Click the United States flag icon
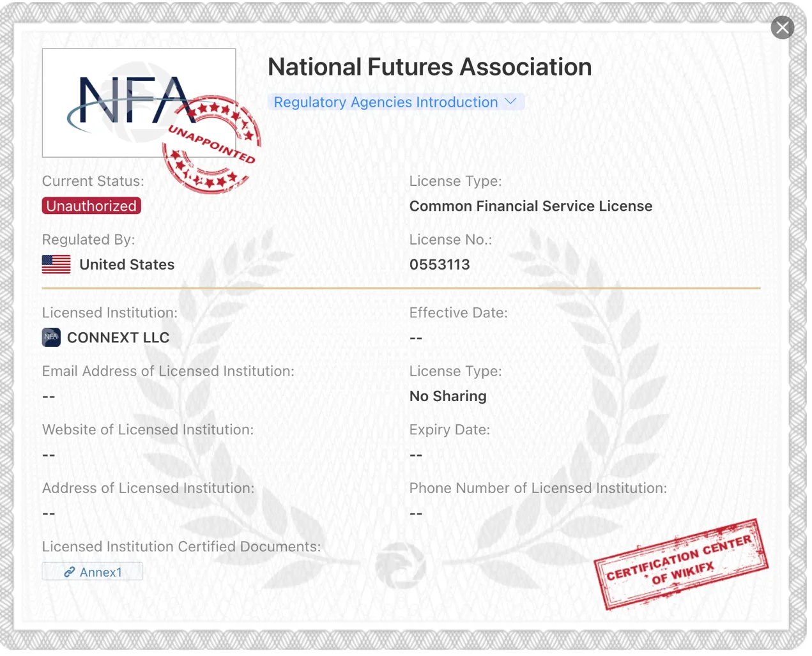812x656 pixels. pyautogui.click(x=56, y=264)
